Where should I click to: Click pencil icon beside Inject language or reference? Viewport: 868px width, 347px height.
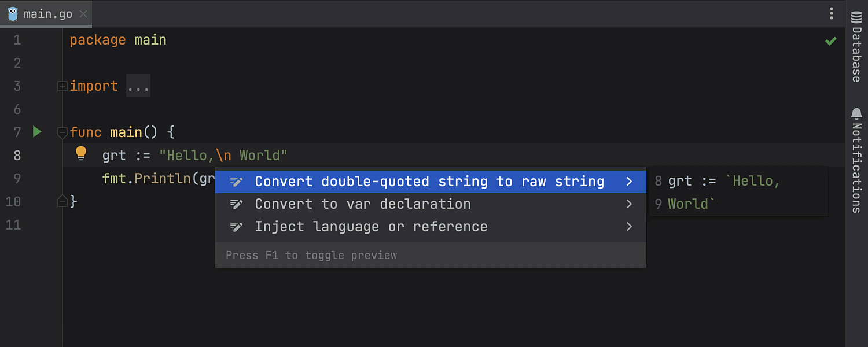click(236, 227)
